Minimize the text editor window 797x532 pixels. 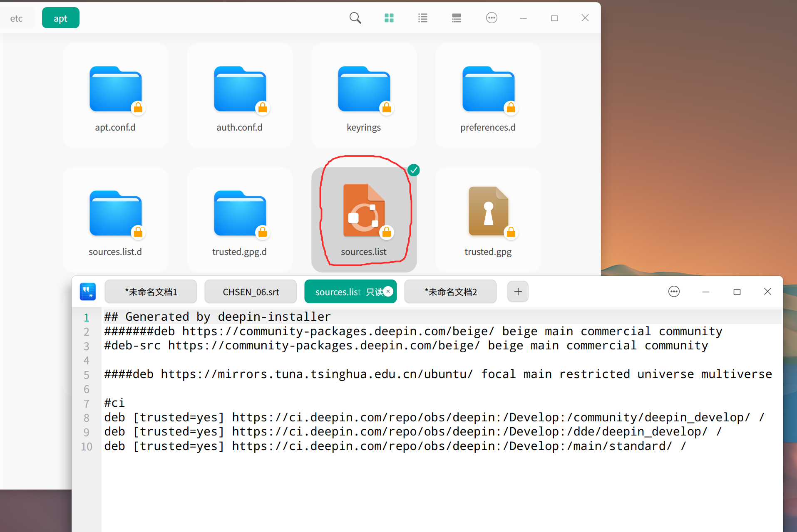(706, 292)
